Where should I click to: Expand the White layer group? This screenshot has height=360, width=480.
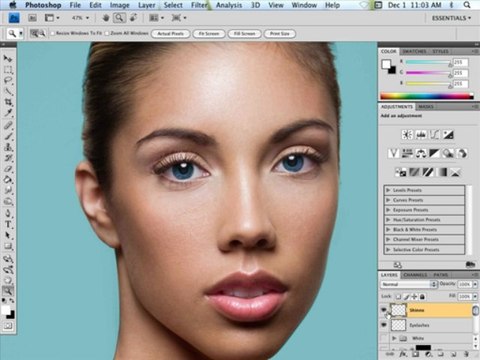[x=394, y=338]
